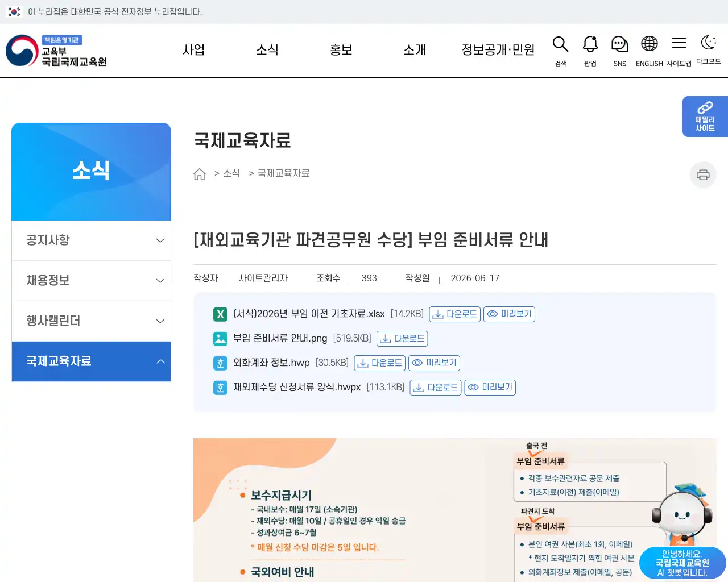Image resolution: width=728 pixels, height=582 pixels.
Task: Click file name (서식)2026년 부임 이전 기초자료.xlsx
Action: click(x=309, y=314)
